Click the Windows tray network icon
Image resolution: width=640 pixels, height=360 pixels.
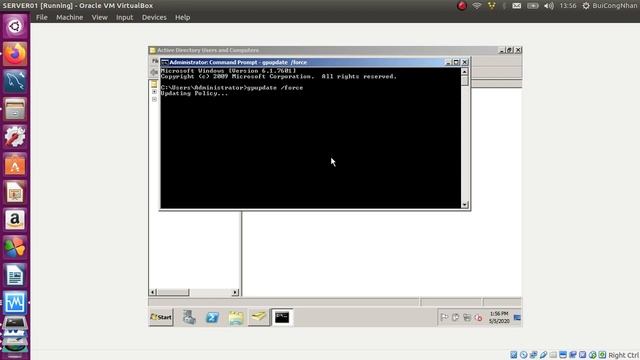(x=467, y=317)
